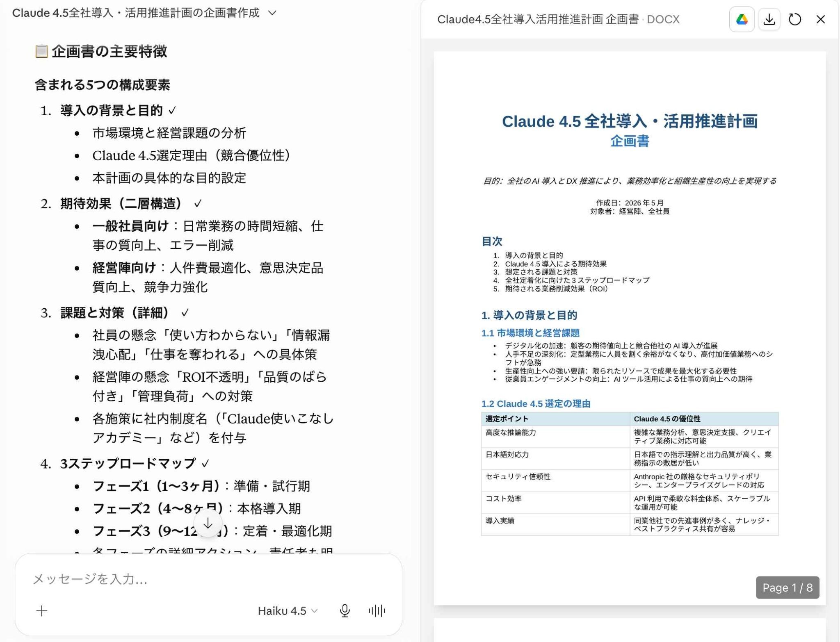The width and height of the screenshot is (840, 642).
Task: Focus the message input field
Action: [208, 579]
